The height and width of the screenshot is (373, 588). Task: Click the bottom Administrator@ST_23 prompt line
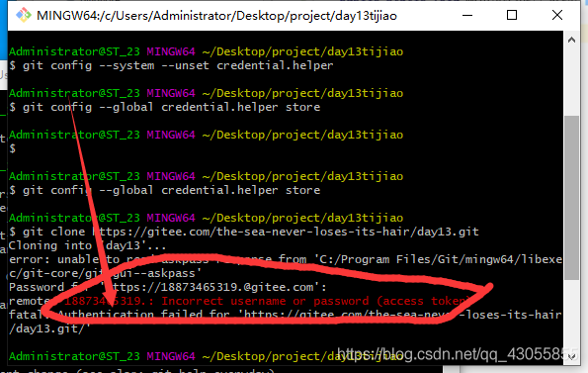click(x=206, y=356)
